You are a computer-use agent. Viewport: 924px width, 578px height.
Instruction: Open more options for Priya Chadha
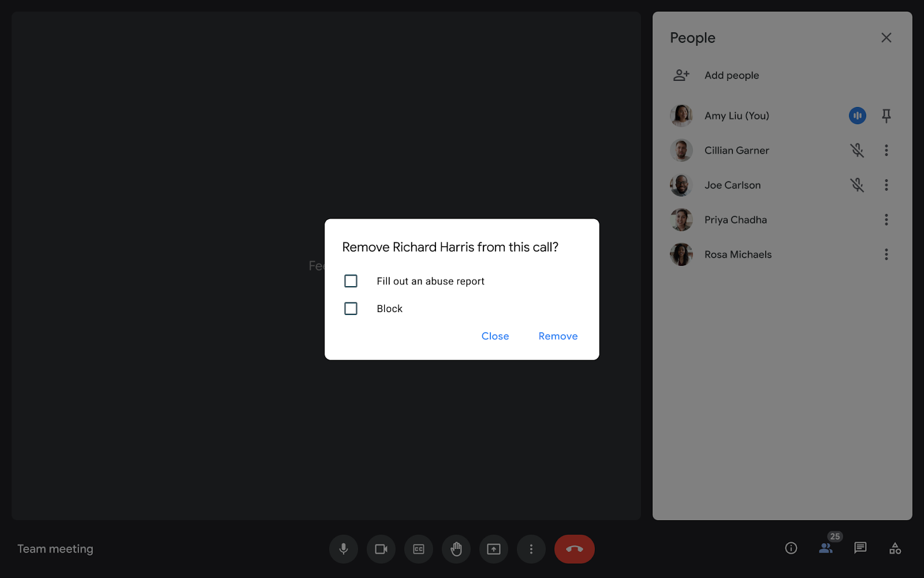[x=886, y=220]
